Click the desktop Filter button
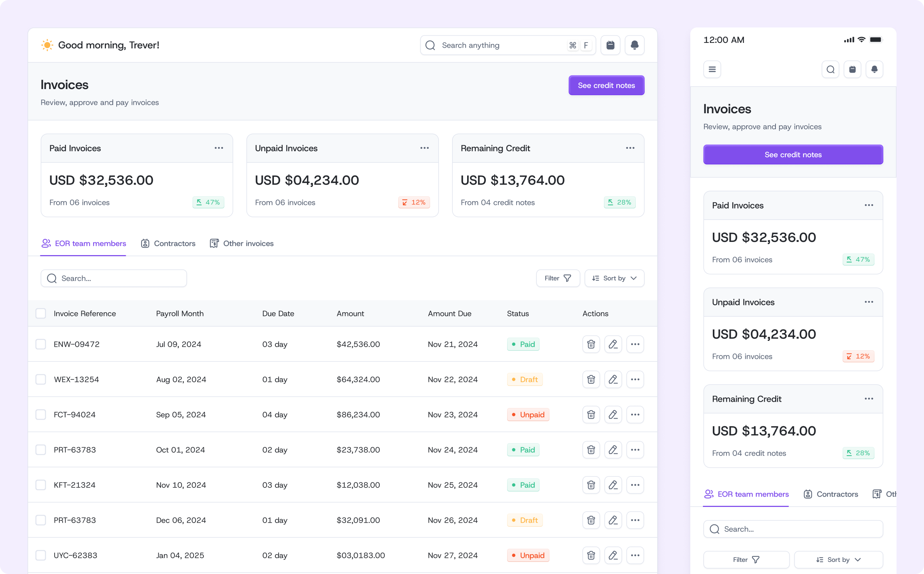The height and width of the screenshot is (574, 924). click(557, 278)
